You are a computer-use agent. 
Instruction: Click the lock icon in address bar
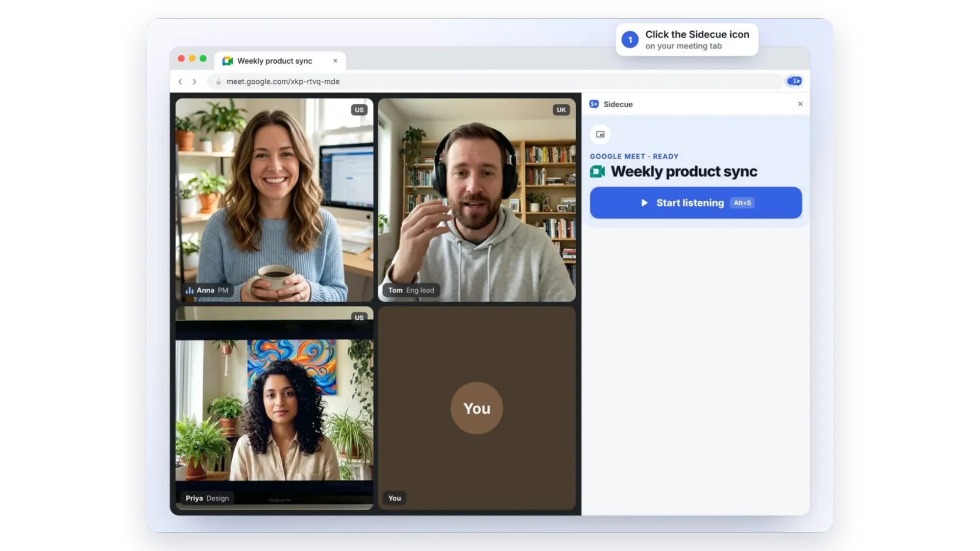pos(219,82)
